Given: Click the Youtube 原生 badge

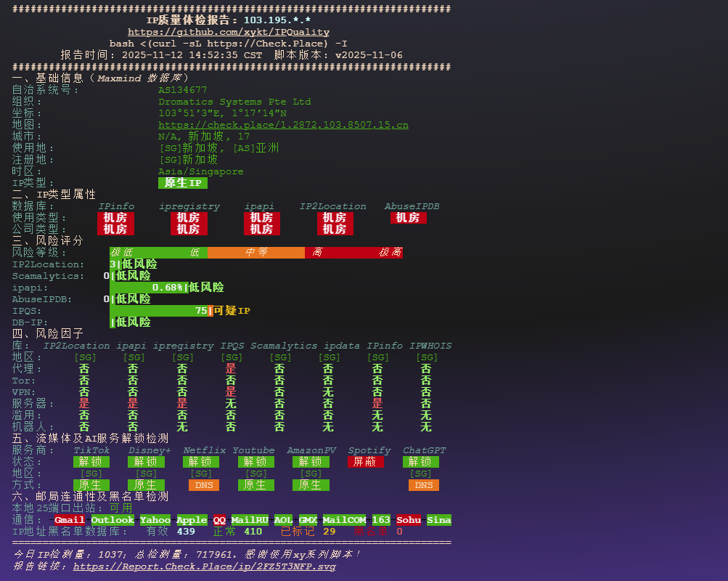Looking at the screenshot, I should 255,484.
